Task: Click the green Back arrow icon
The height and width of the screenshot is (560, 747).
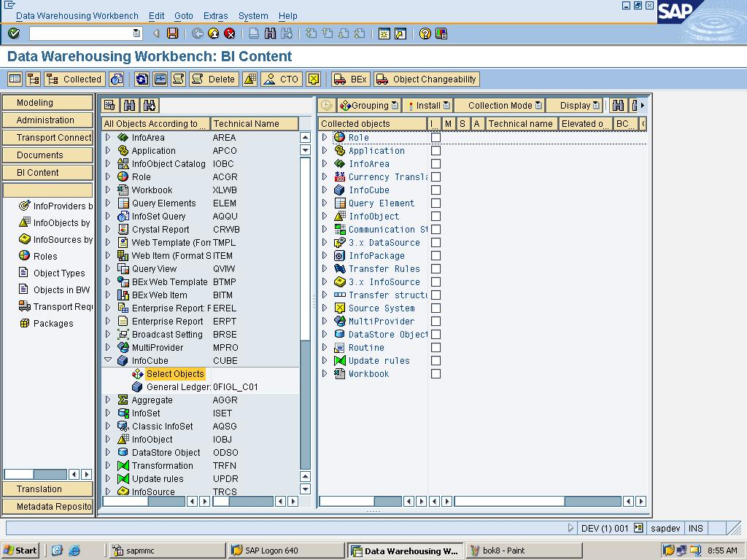Action: tap(198, 34)
